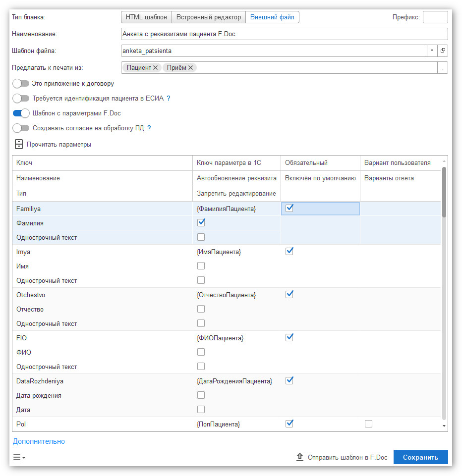Open file template in new window icon
The height and width of the screenshot is (476, 462).
443,51
